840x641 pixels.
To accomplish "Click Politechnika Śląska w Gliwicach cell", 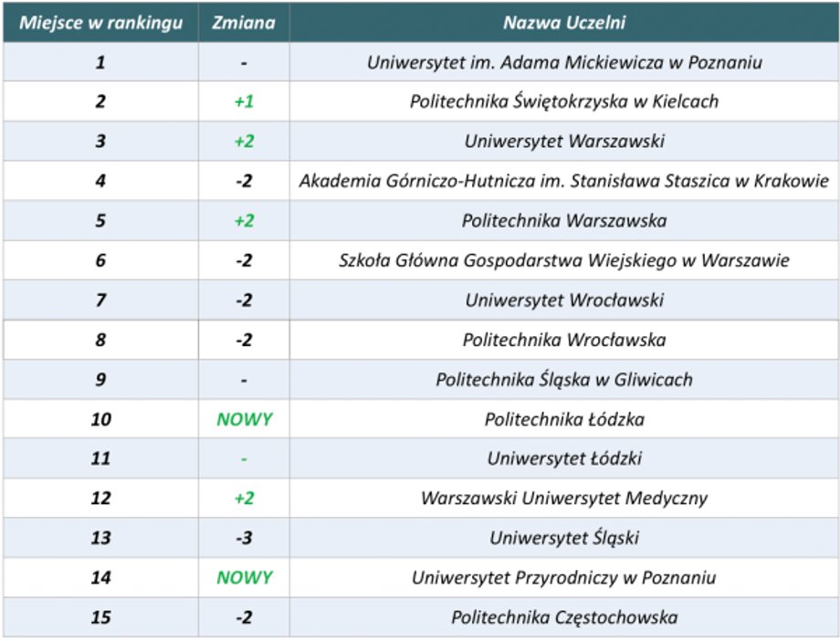I will point(564,380).
